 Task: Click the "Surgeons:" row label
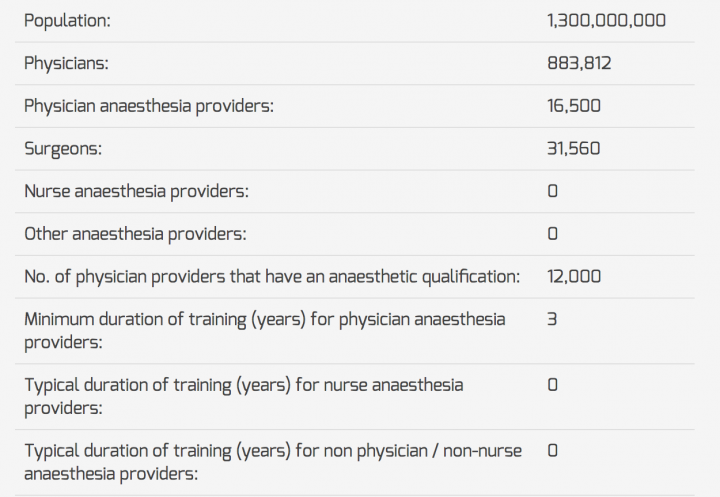63,148
